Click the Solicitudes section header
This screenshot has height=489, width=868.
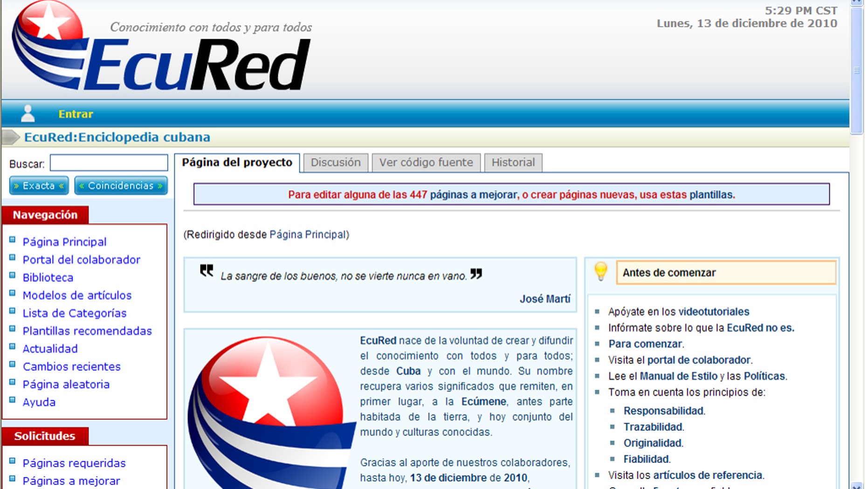pos(45,436)
